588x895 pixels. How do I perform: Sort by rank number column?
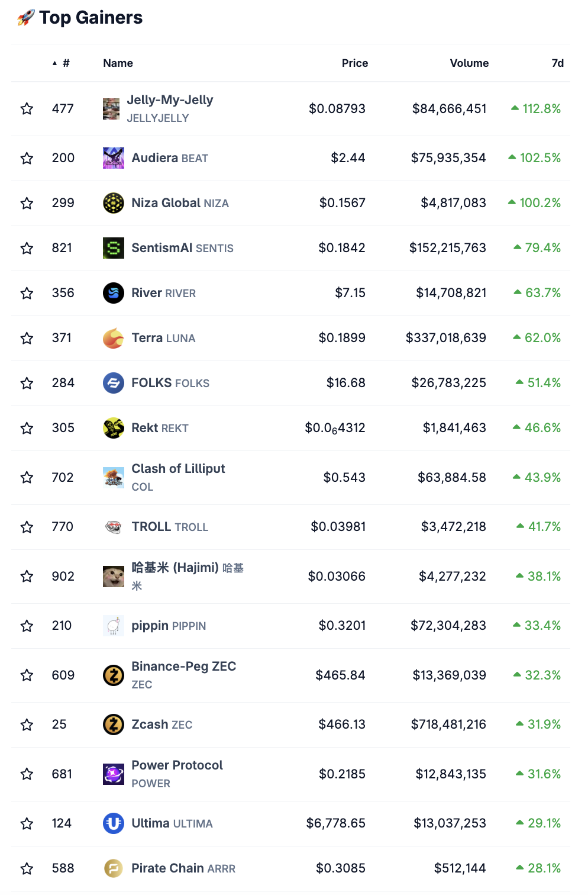coord(66,63)
